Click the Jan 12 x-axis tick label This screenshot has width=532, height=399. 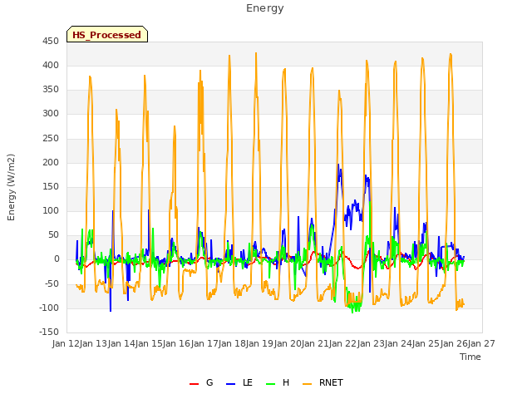[66, 343]
